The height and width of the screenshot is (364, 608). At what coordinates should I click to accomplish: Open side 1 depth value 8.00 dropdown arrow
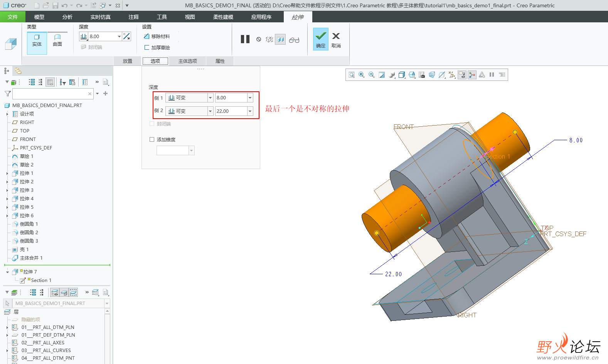click(x=250, y=98)
